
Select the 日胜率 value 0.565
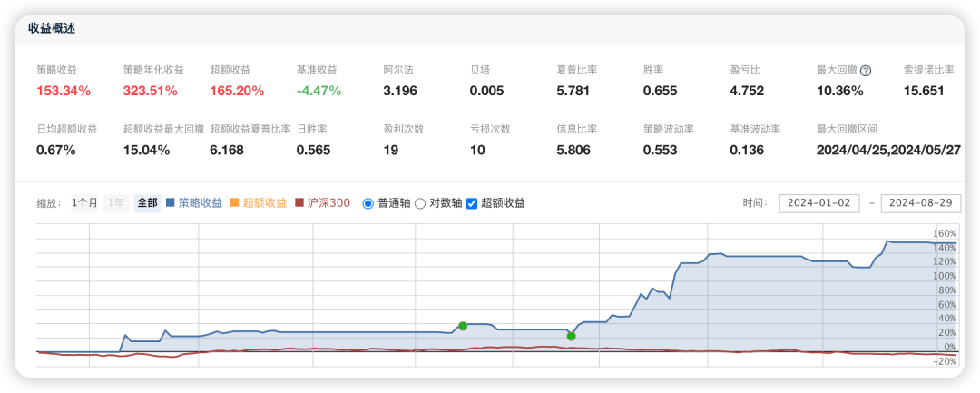pos(313,150)
